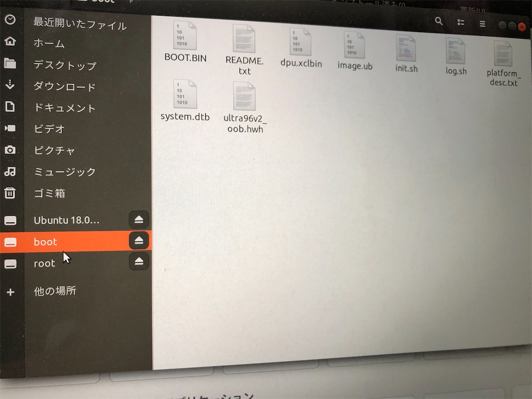Click the home house icon
The height and width of the screenshot is (399, 532).
point(10,41)
